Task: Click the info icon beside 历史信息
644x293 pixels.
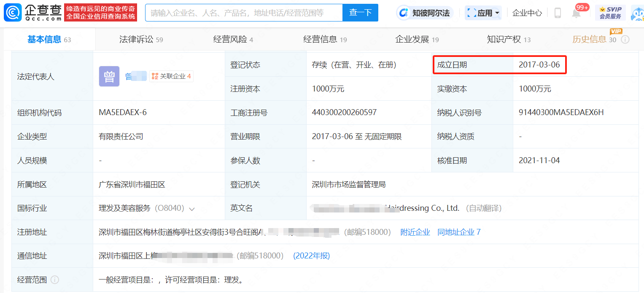Action: pyautogui.click(x=625, y=40)
